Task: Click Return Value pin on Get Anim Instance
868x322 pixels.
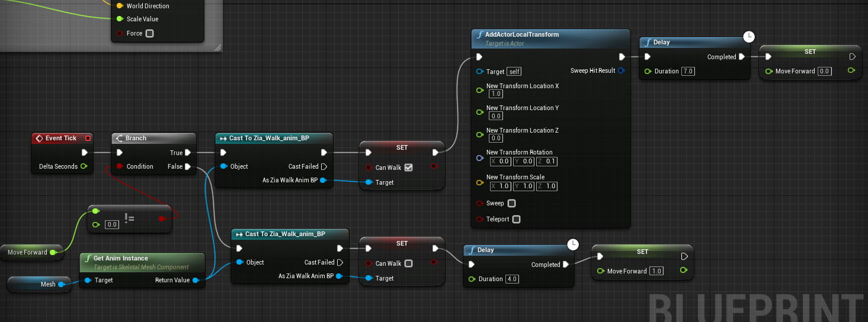Action: [196, 280]
